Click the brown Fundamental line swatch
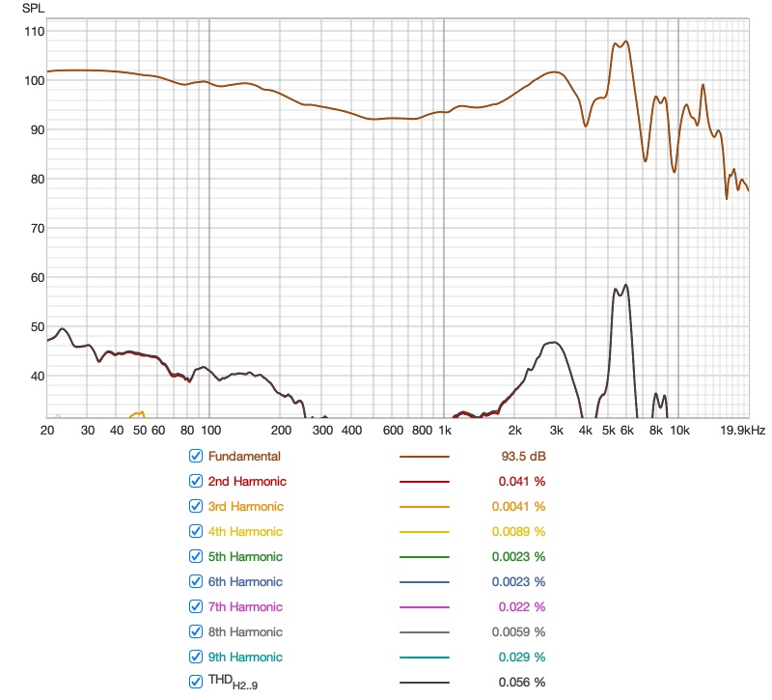The height and width of the screenshot is (700, 772). tap(425, 457)
